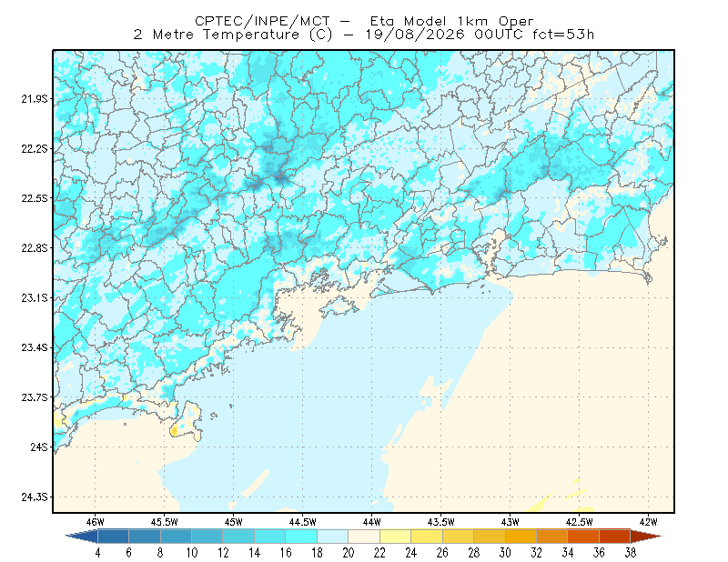This screenshot has height=562, width=728.
Task: Click the 46W longitude axis label
Action: point(96,522)
